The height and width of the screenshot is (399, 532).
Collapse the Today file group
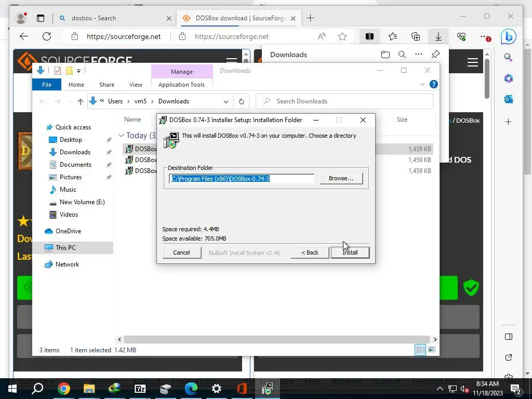[121, 136]
